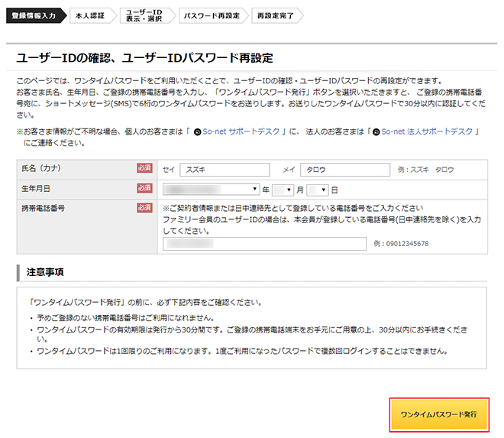
Task: Click the 必須 badge beside 携帯電話番号
Action: tap(144, 208)
